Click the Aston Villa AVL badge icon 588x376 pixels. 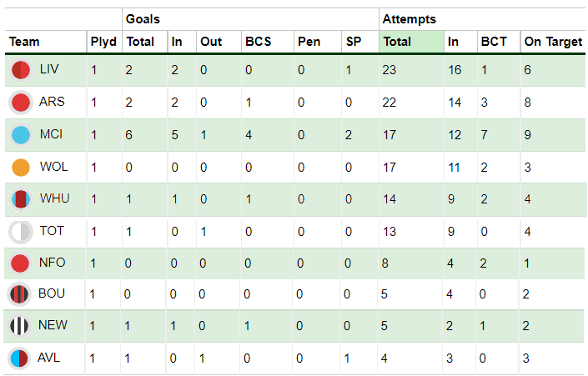[19, 358]
